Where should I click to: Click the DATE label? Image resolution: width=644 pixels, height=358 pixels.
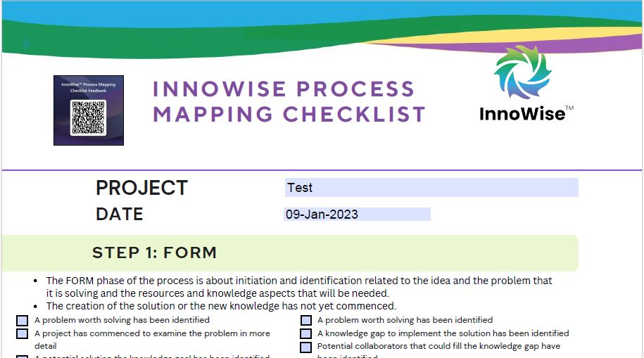pos(120,215)
